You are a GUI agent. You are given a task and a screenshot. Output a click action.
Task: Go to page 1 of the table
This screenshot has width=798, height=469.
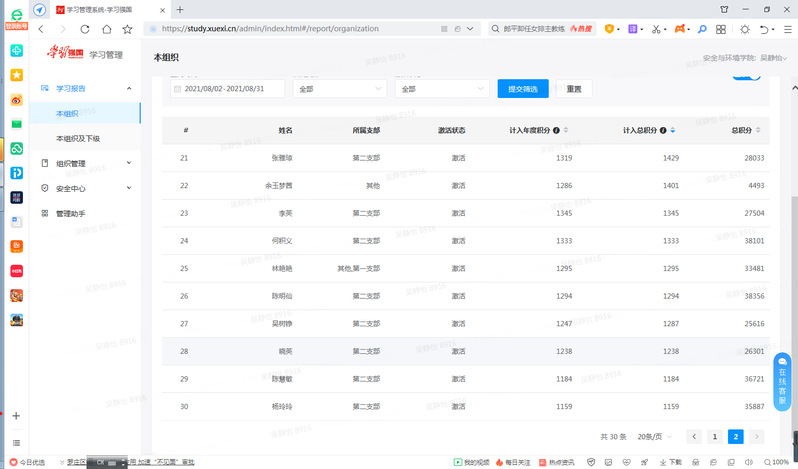tap(714, 437)
